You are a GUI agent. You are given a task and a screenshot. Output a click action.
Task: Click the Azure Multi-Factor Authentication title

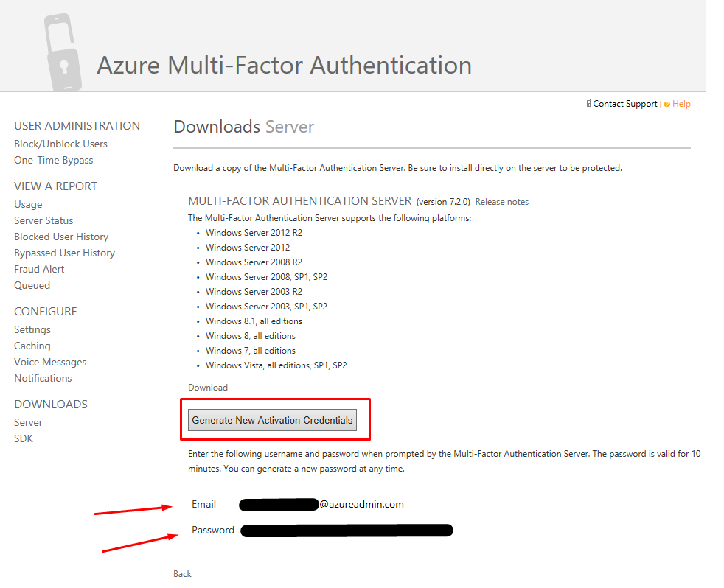(x=285, y=65)
